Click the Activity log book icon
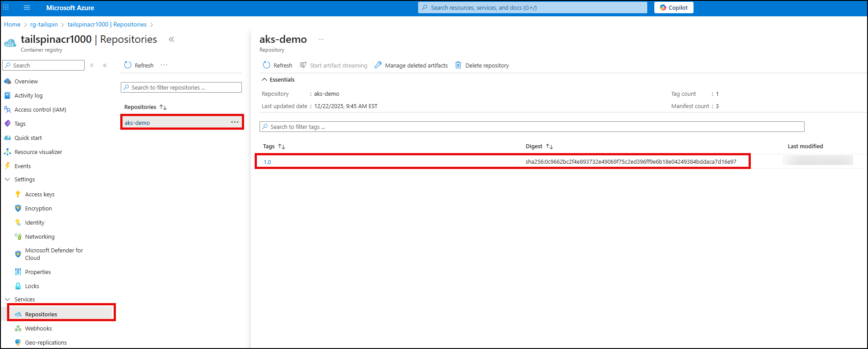The height and width of the screenshot is (349, 868). tap(7, 96)
